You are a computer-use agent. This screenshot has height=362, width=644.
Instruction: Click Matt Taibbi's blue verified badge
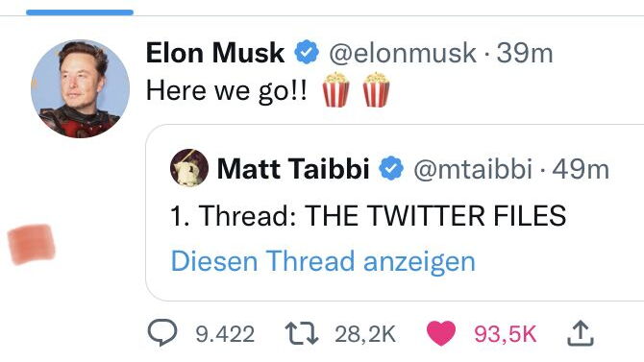click(x=391, y=168)
